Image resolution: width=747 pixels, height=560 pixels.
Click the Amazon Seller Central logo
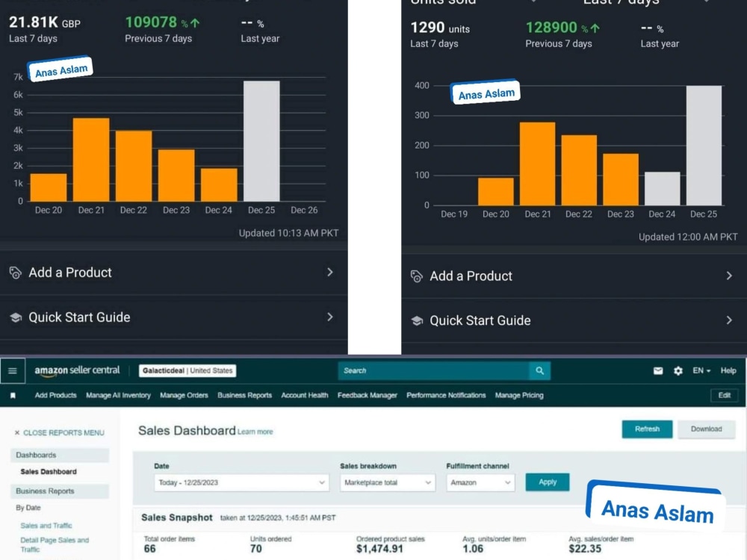click(x=77, y=370)
